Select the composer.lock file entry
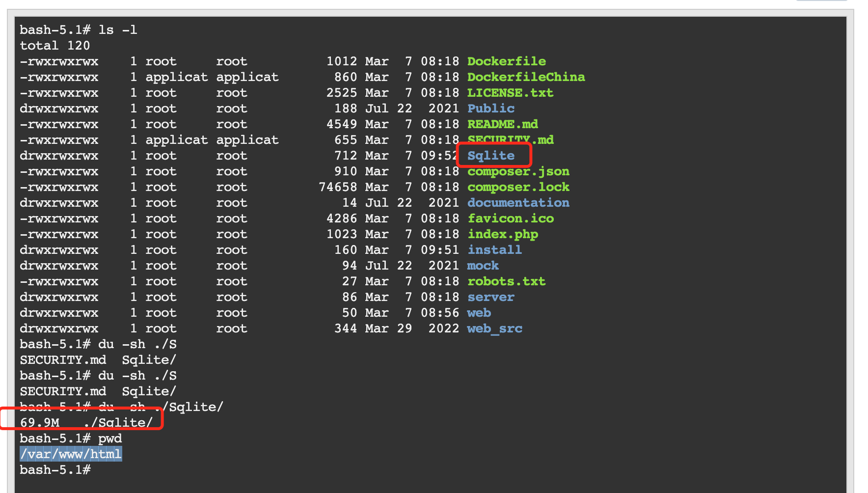This screenshot has height=493, width=868. (518, 187)
